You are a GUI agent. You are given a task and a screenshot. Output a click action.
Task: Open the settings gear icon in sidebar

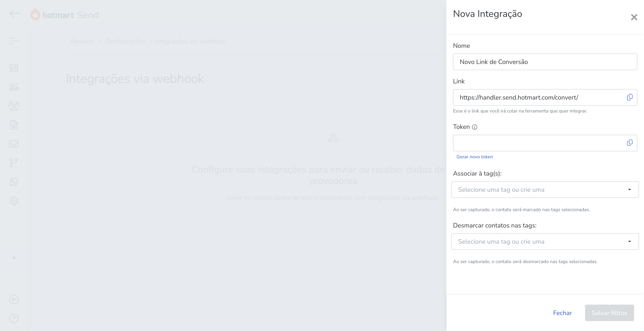click(14, 201)
